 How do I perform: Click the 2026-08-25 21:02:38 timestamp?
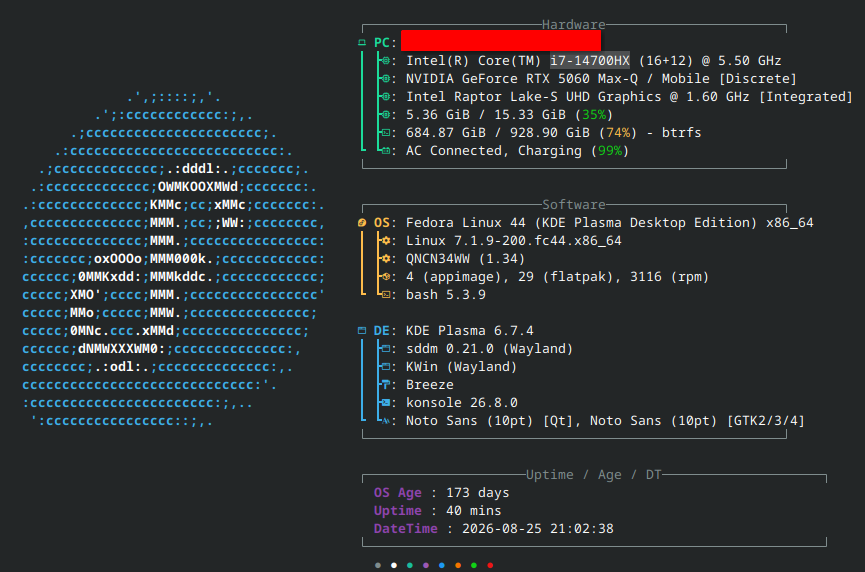[538, 528]
